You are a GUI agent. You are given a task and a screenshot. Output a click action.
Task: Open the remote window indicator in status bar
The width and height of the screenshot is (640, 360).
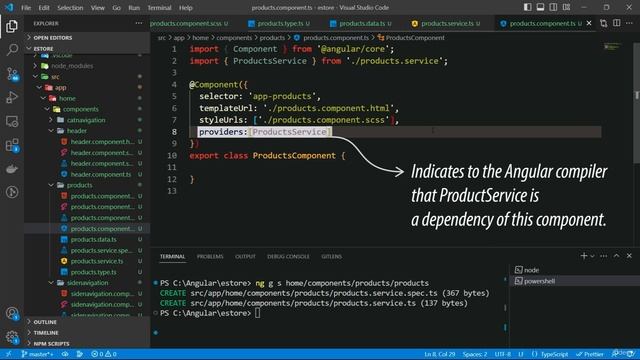pos(9,354)
